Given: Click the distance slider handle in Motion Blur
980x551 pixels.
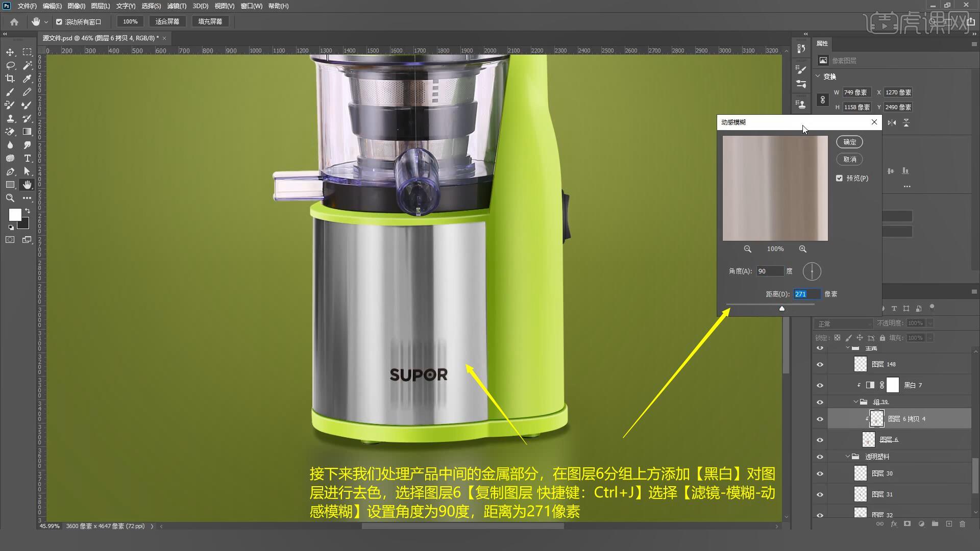Looking at the screenshot, I should [x=781, y=308].
